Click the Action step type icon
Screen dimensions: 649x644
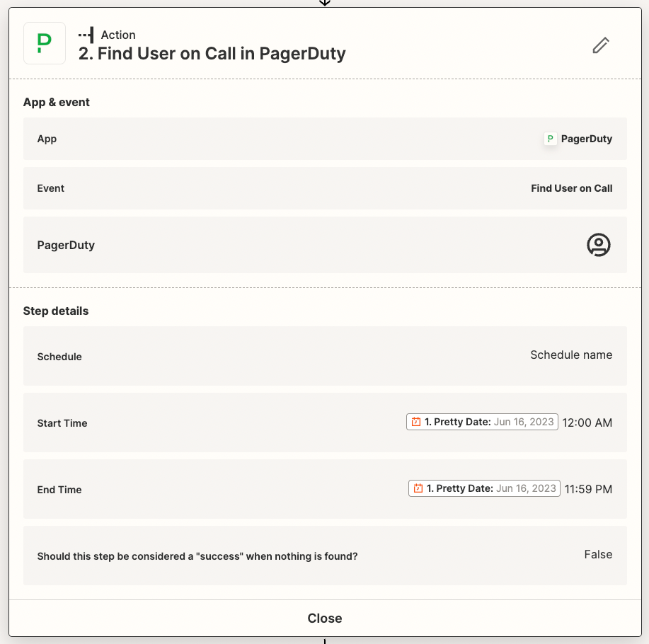[86, 35]
